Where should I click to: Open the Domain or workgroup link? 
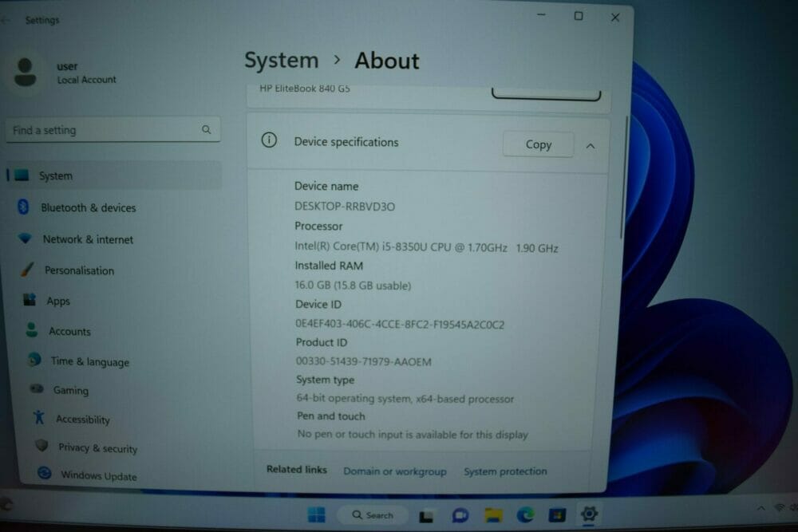(395, 471)
